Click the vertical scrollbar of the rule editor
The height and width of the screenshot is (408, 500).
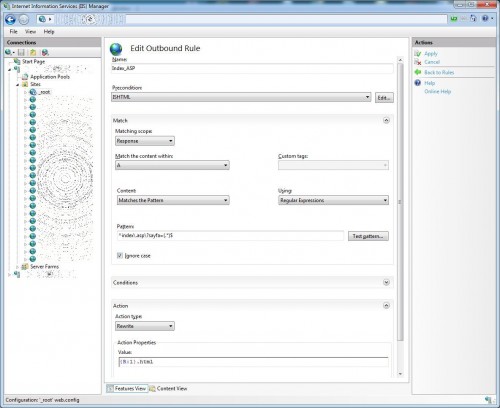400,202
